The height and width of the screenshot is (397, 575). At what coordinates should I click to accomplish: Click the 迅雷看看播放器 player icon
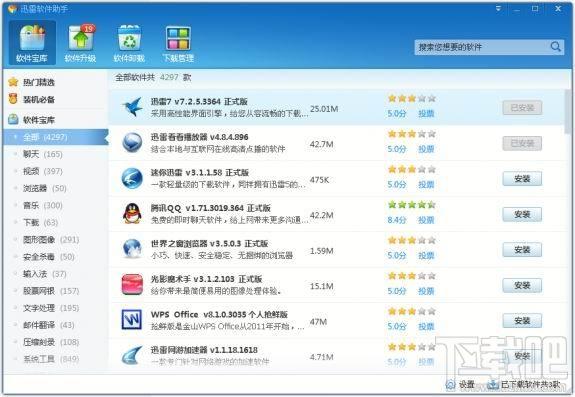132,142
